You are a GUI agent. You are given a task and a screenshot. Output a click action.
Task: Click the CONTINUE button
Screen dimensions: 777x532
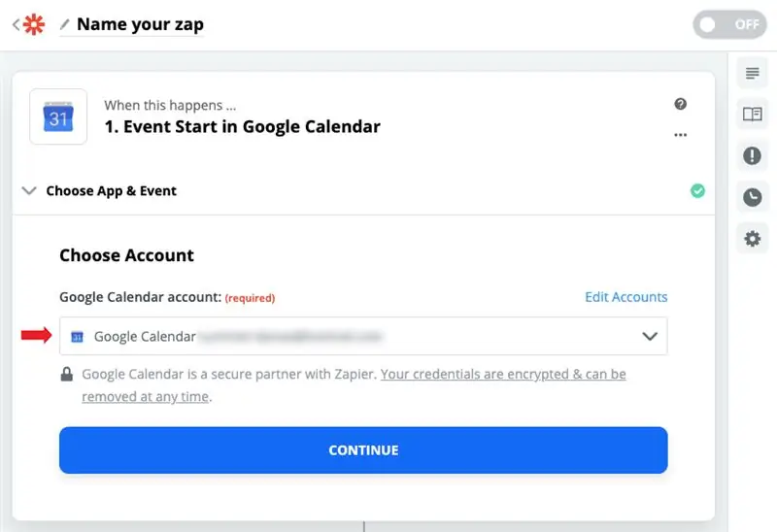[363, 450]
